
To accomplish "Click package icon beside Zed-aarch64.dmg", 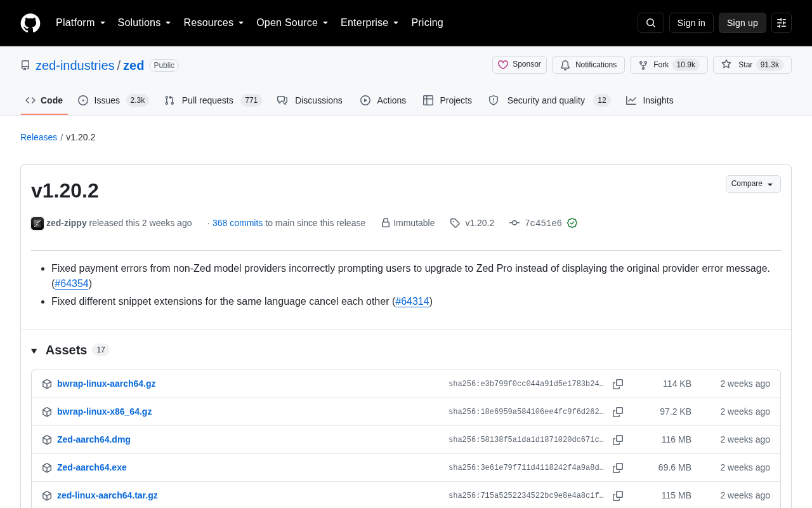I will (47, 440).
